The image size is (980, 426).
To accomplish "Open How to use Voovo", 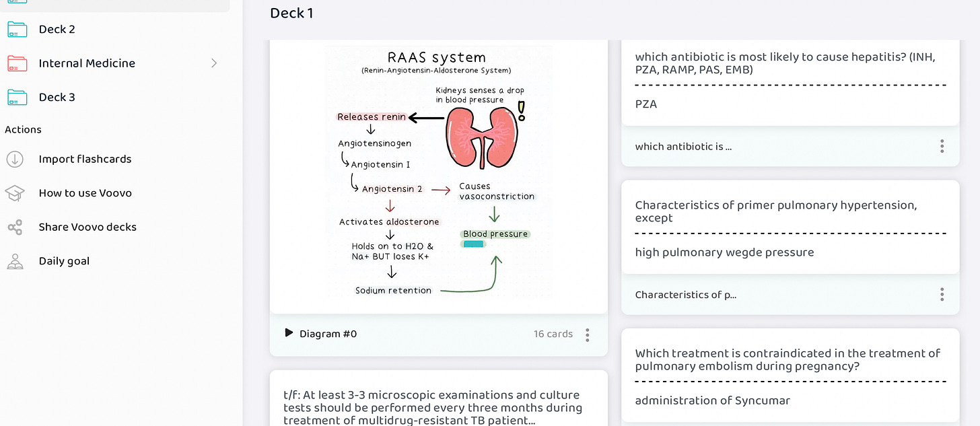I will [x=85, y=193].
